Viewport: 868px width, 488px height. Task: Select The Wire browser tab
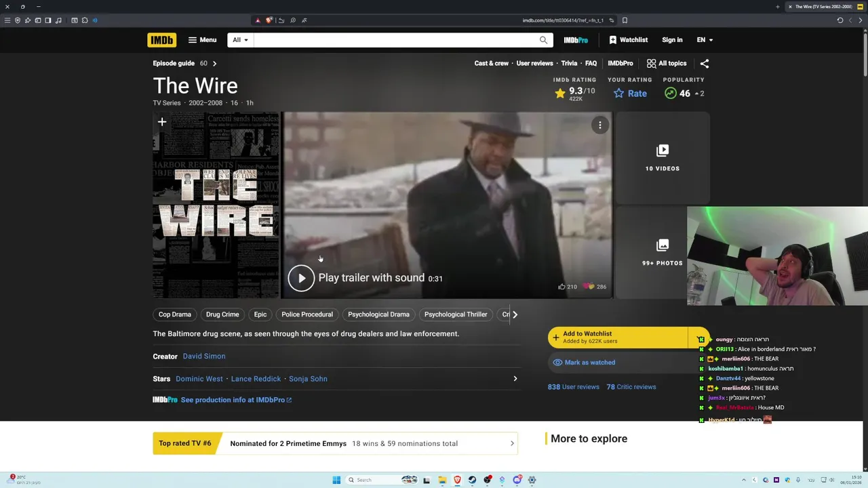click(824, 7)
